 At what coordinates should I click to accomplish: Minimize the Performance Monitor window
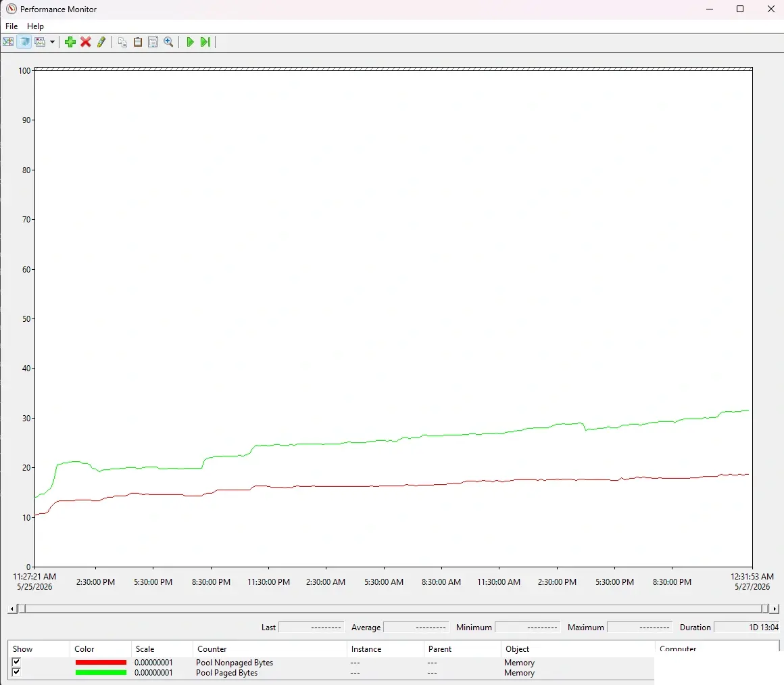[710, 9]
